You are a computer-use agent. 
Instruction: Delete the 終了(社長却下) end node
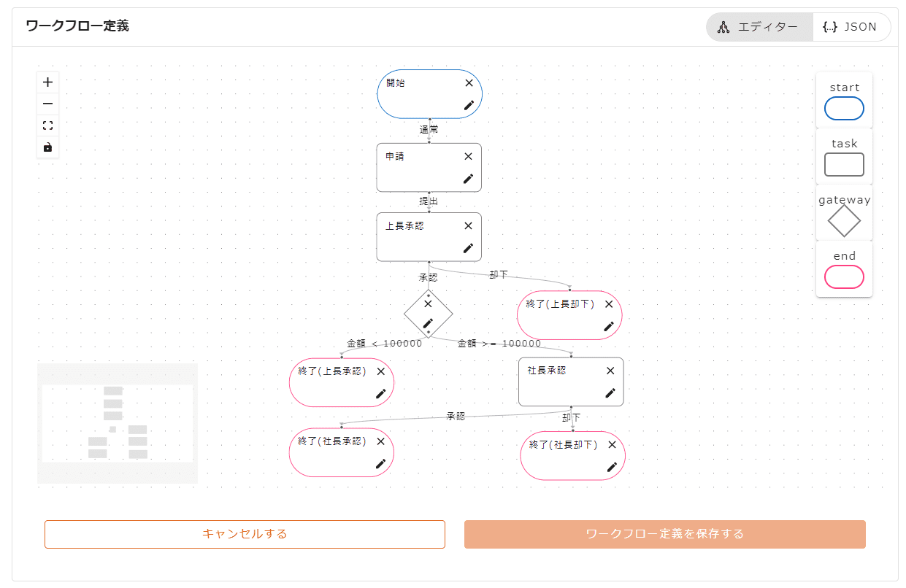click(x=612, y=444)
